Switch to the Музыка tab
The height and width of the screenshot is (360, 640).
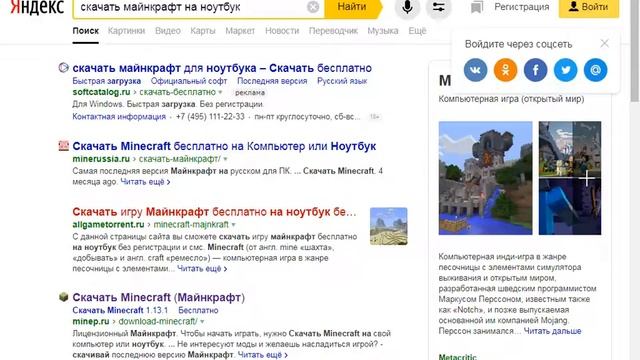[x=383, y=31]
